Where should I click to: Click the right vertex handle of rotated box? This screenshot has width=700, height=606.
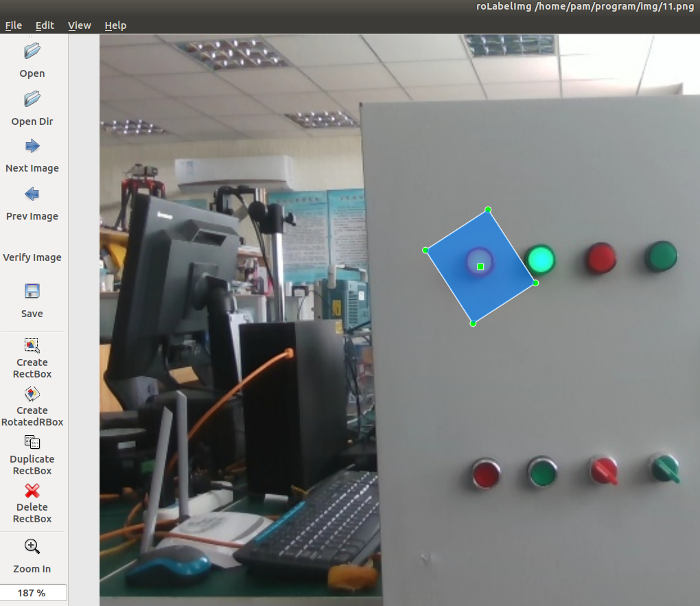click(x=536, y=283)
